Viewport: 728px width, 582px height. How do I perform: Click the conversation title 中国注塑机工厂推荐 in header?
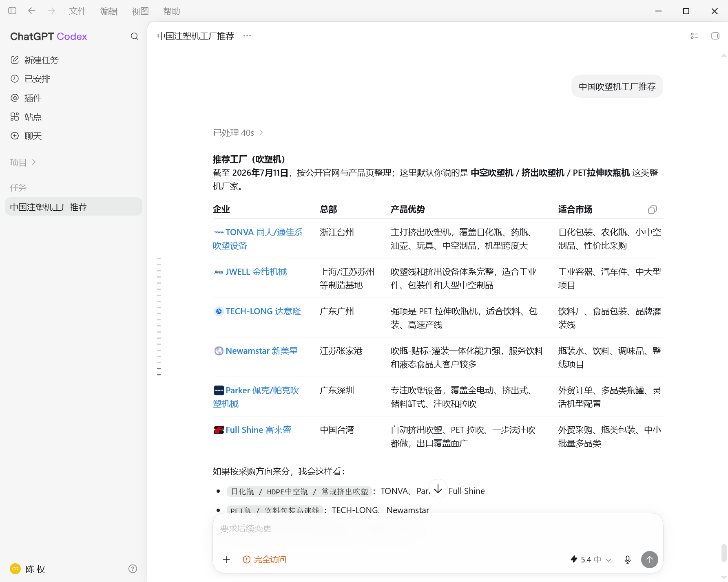196,36
